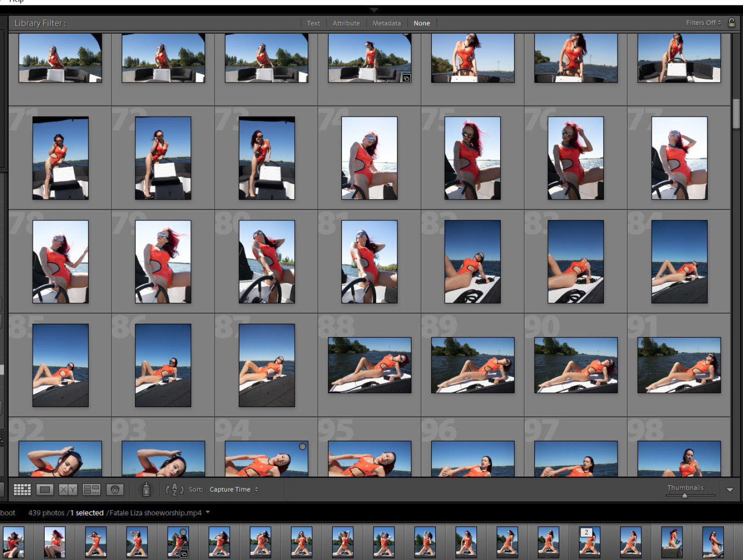This screenshot has width=743, height=560.
Task: Select the photo in grid cell 87
Action: pyautogui.click(x=267, y=366)
